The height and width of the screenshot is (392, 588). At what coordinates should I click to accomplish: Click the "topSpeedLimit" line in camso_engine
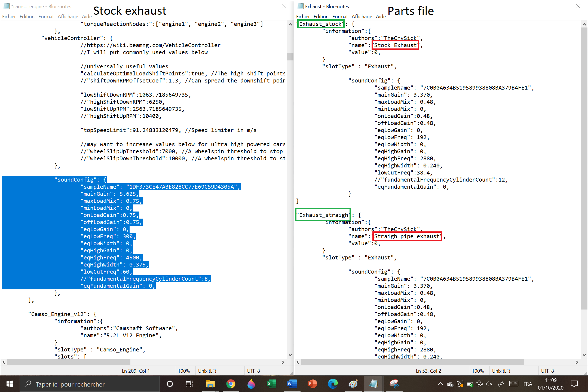168,130
